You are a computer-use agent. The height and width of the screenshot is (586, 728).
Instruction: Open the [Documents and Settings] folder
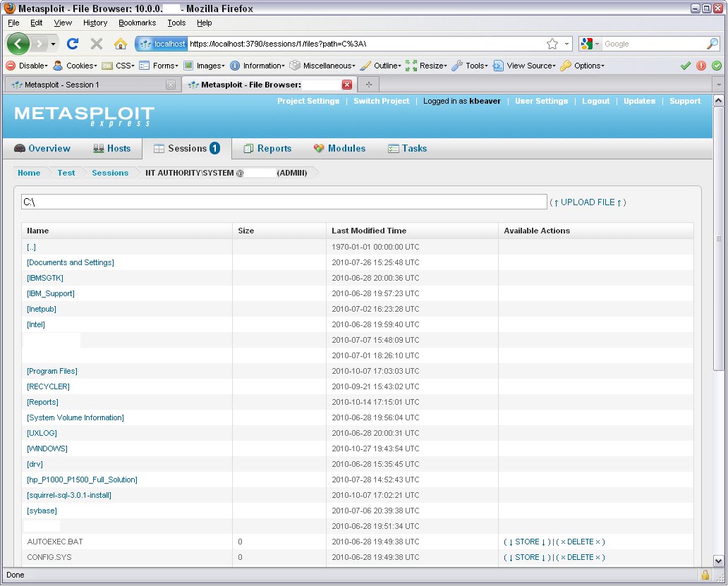70,262
